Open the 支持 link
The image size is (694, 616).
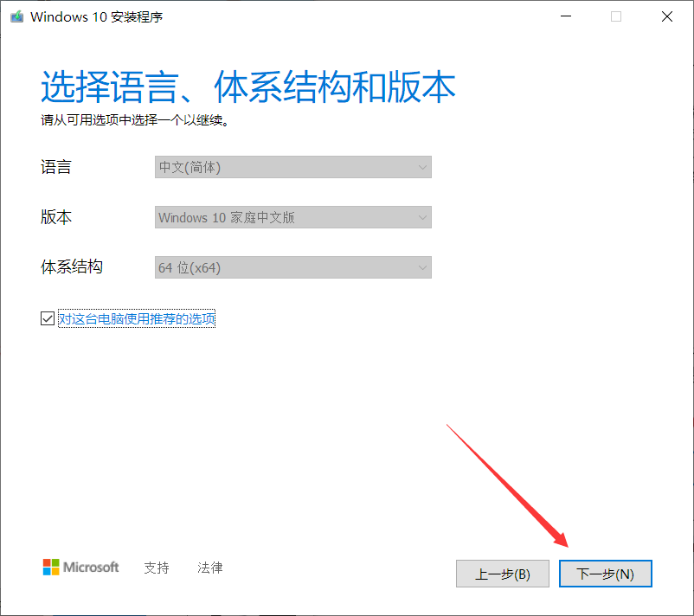point(156,568)
